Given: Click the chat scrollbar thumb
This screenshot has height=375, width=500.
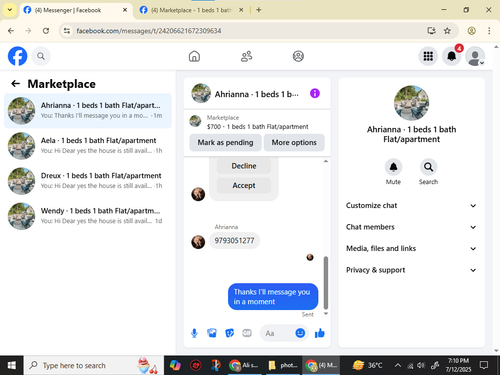Looking at the screenshot, I should 326,283.
